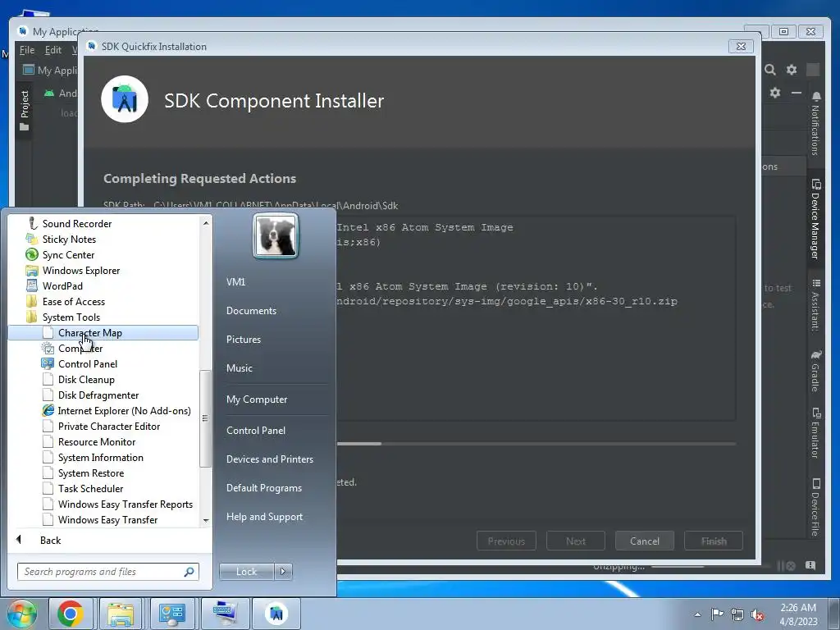
Task: Open System Information
Action: pos(100,457)
